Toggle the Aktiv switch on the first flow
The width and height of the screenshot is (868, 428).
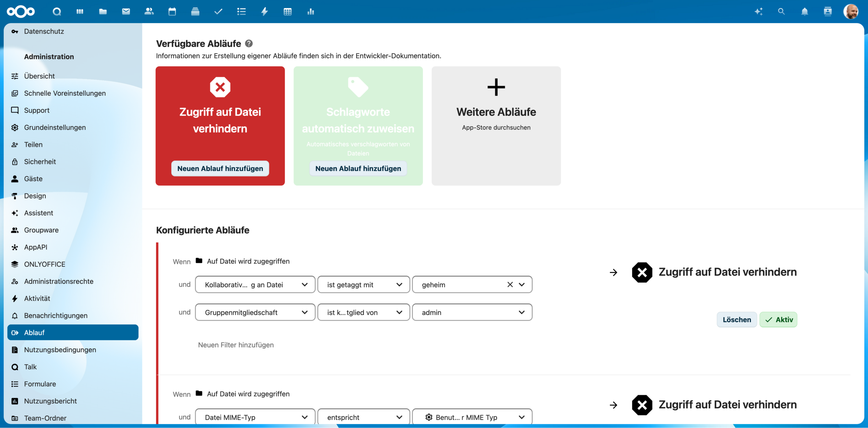pos(778,319)
